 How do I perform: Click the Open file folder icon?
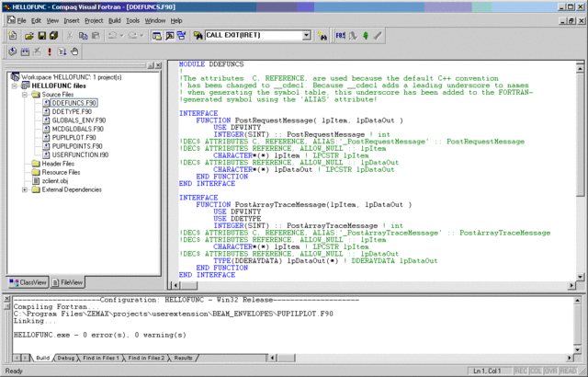coord(28,36)
